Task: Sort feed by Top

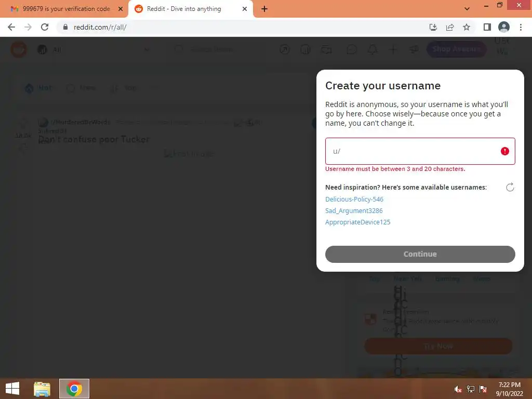Action: (124, 88)
